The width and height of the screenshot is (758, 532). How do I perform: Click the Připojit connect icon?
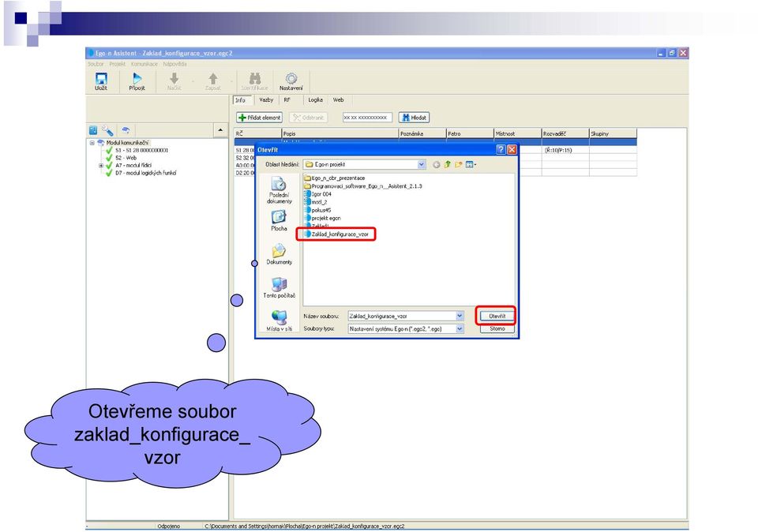point(137,81)
